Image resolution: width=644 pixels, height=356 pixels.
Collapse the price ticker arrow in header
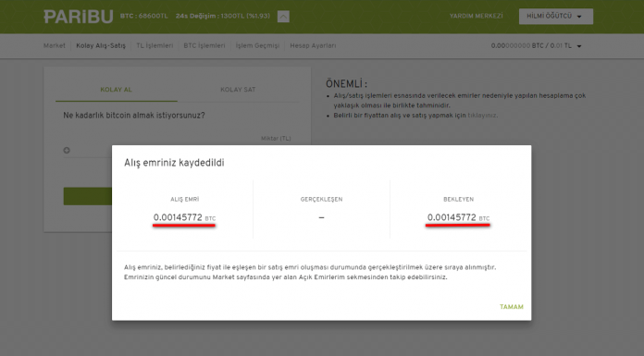tap(283, 17)
